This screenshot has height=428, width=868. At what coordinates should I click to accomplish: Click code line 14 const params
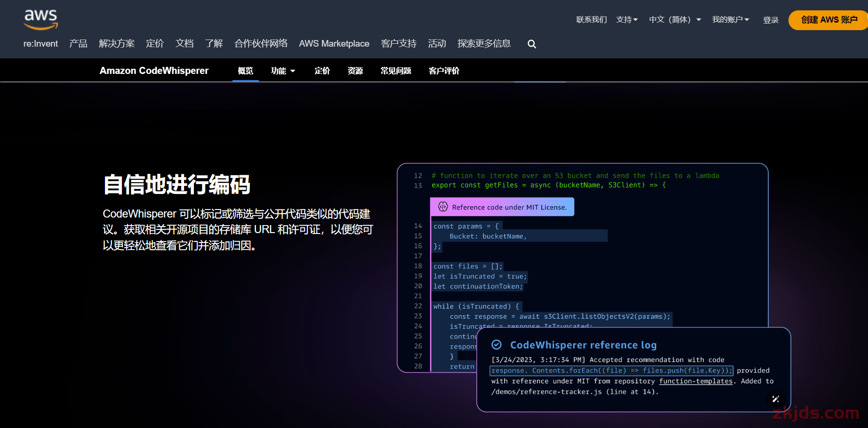466,226
